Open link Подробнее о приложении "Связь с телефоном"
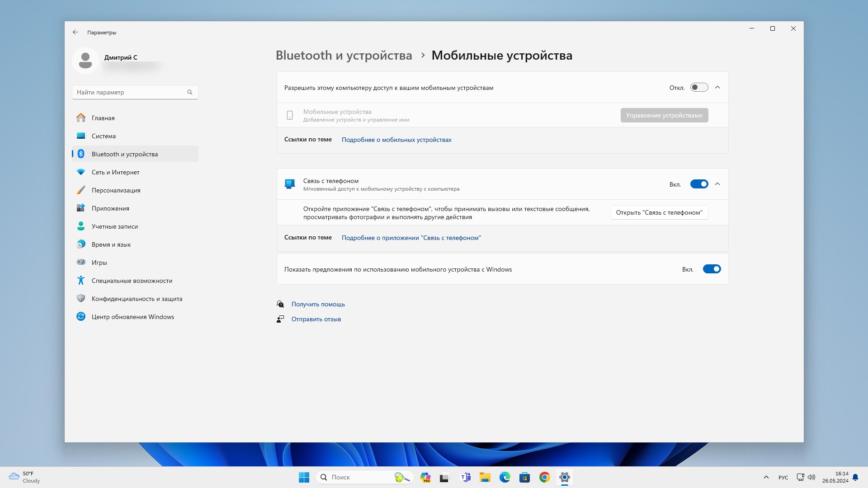The width and height of the screenshot is (868, 488). click(411, 238)
